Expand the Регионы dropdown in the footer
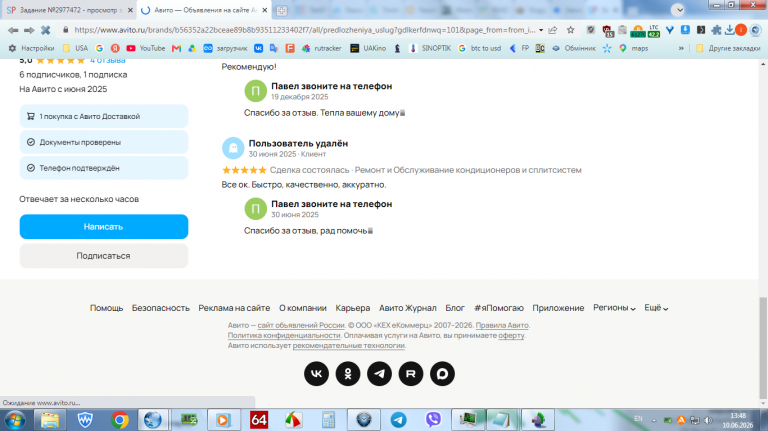The width and height of the screenshot is (768, 431). point(614,308)
